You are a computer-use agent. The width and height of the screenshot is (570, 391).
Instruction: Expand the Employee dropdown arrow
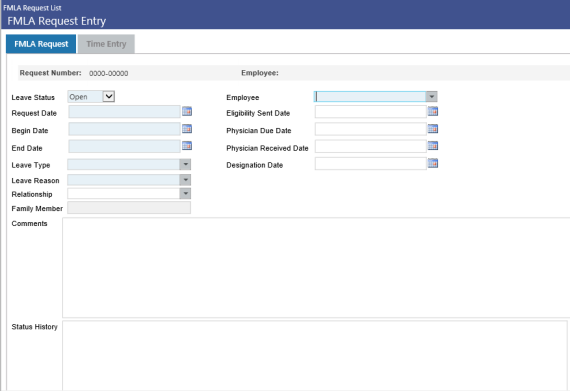click(431, 97)
